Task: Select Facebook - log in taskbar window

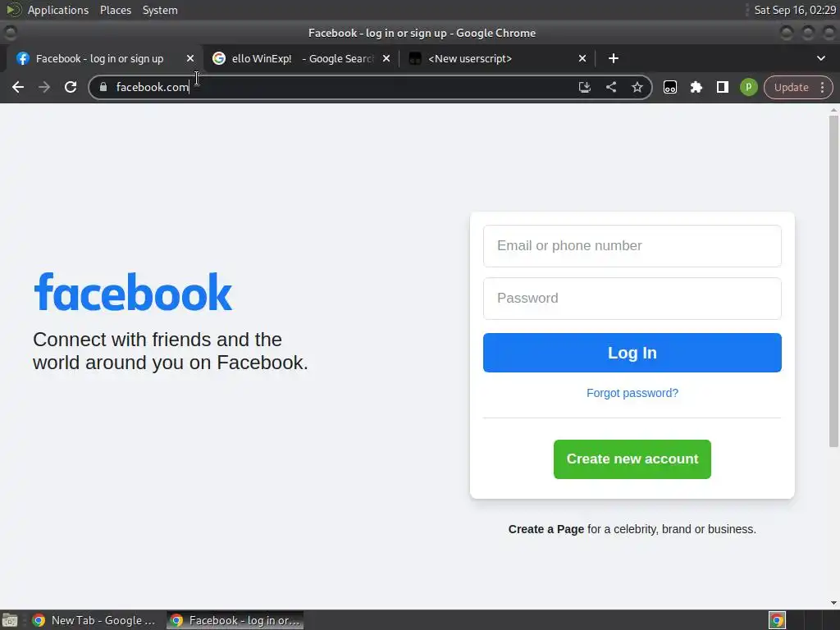Action: 235,620
